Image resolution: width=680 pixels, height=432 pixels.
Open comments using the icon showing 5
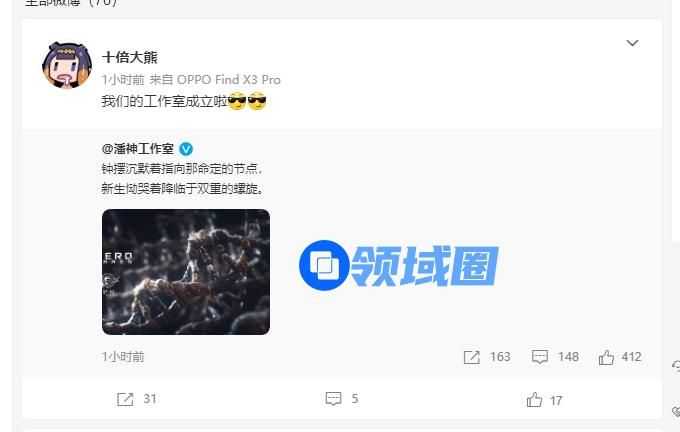coord(333,399)
